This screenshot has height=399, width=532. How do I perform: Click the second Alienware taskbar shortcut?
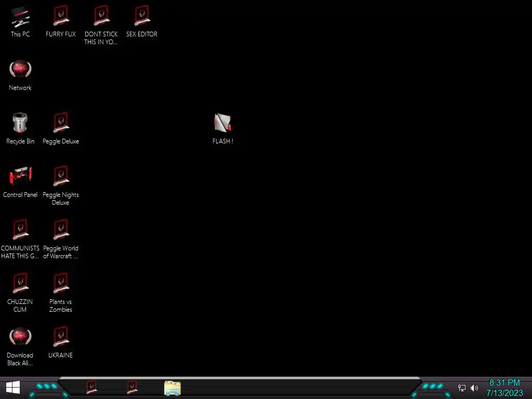tap(132, 388)
